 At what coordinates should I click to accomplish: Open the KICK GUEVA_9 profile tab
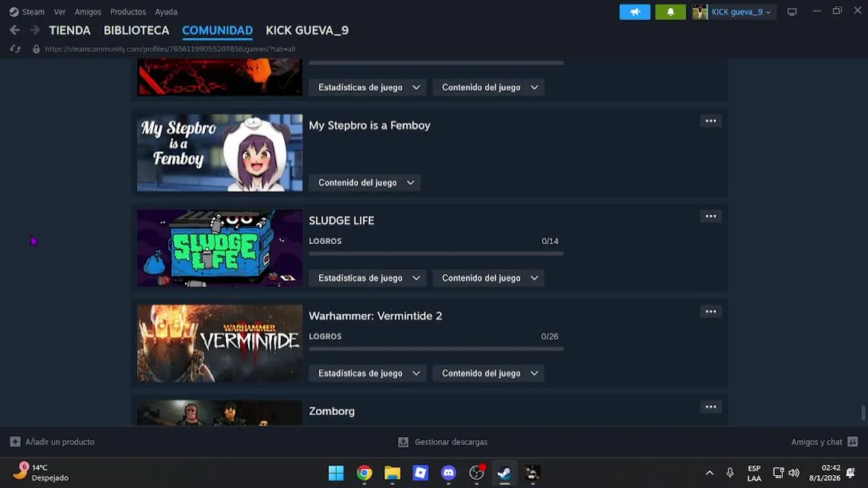(307, 30)
